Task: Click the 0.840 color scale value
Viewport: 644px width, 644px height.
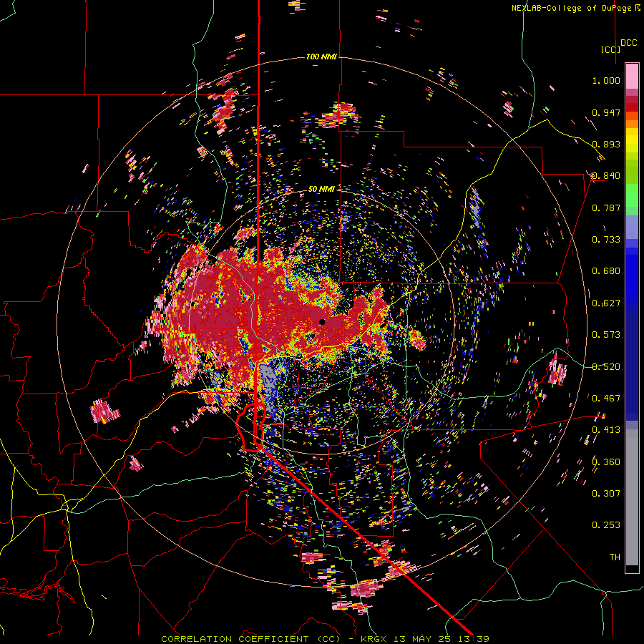Action: [x=606, y=176]
